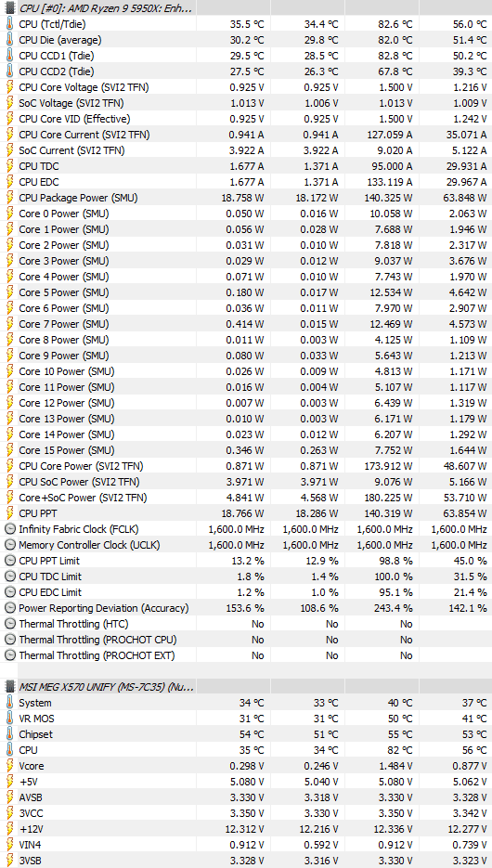Select the +5V voltage row label

pos(27,782)
